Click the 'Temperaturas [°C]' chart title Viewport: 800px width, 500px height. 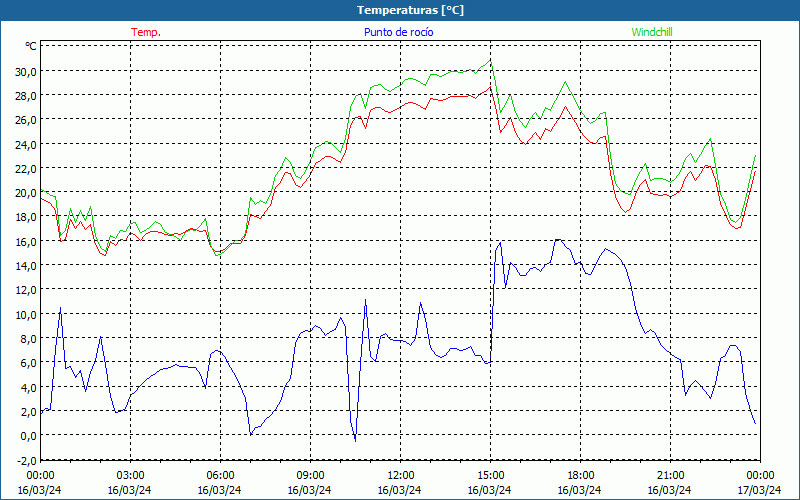point(410,10)
